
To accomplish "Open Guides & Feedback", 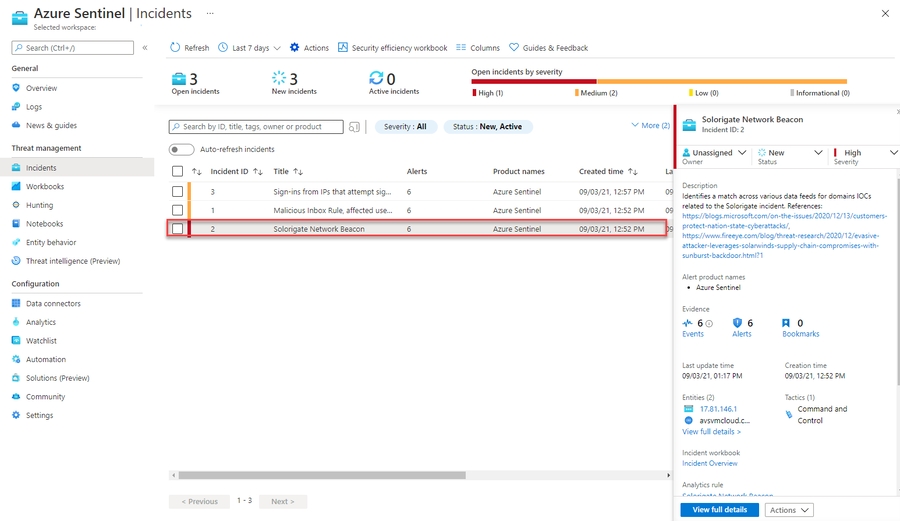I will (x=514, y=48).
